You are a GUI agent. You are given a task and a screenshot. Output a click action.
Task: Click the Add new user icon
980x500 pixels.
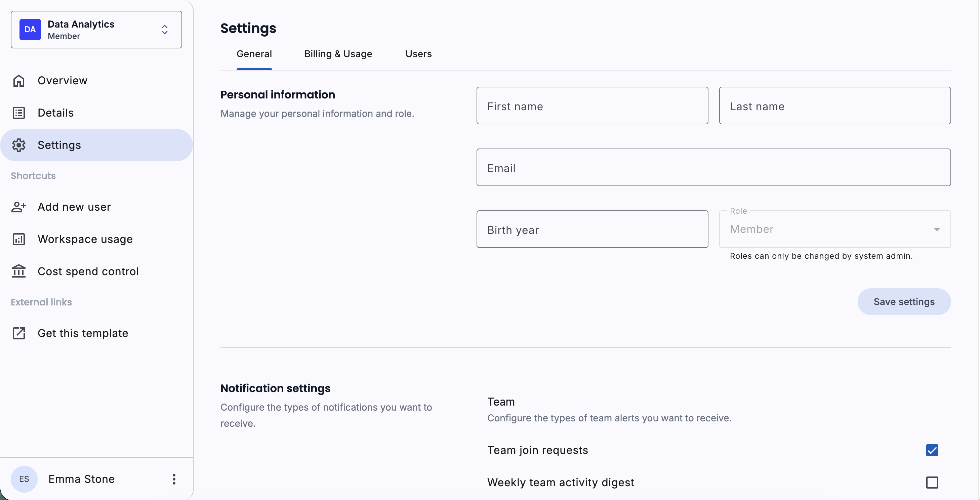(18, 207)
